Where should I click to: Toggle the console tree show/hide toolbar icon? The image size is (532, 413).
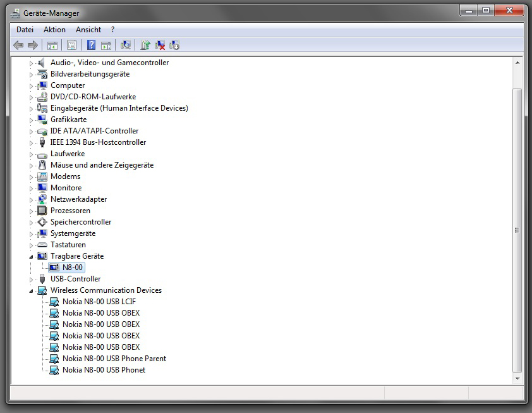pyautogui.click(x=52, y=45)
